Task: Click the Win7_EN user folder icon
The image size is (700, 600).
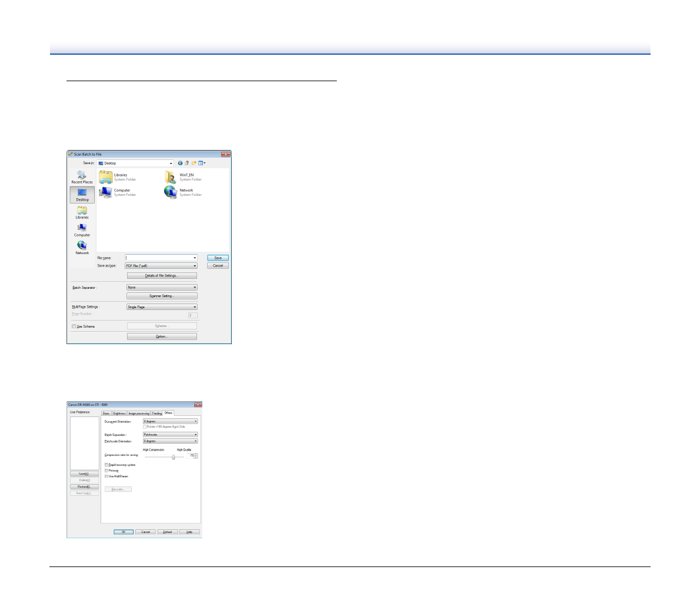Action: coord(171,177)
